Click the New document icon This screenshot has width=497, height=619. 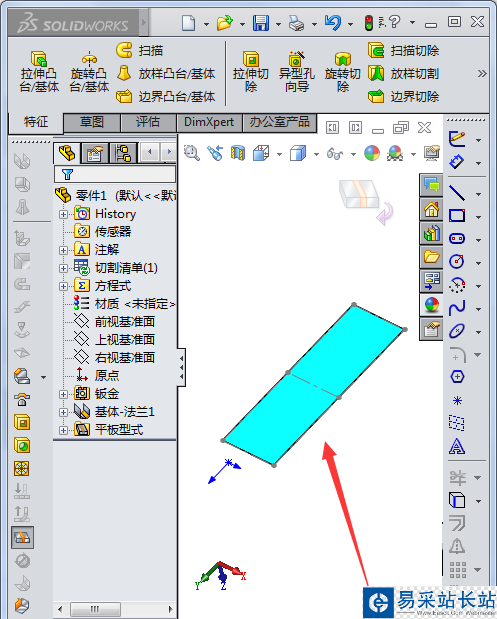(188, 23)
